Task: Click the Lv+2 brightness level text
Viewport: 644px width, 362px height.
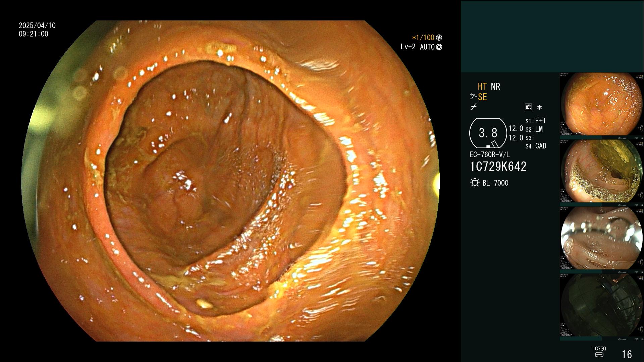Action: pos(408,47)
